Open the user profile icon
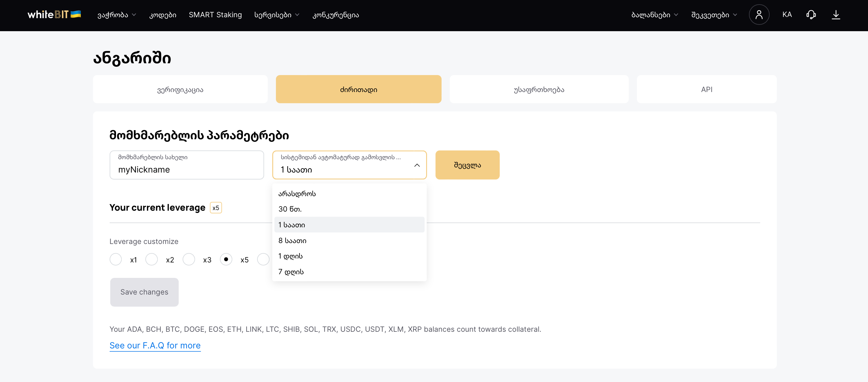 click(758, 15)
